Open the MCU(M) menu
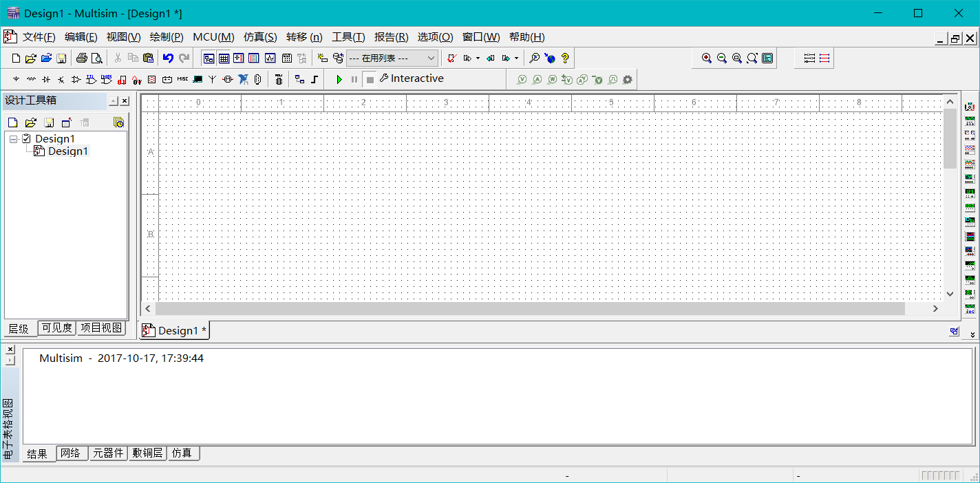Viewport: 980px width, 483px height. pyautogui.click(x=213, y=37)
